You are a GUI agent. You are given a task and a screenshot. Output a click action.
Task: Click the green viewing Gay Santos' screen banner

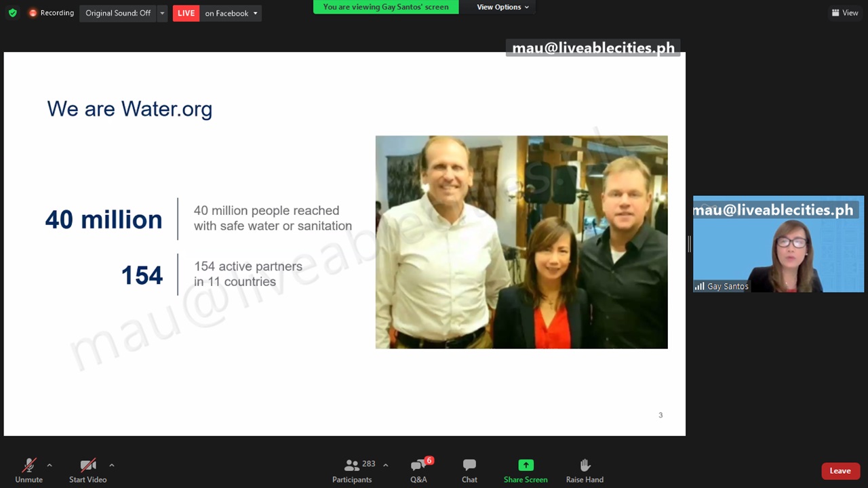point(386,7)
